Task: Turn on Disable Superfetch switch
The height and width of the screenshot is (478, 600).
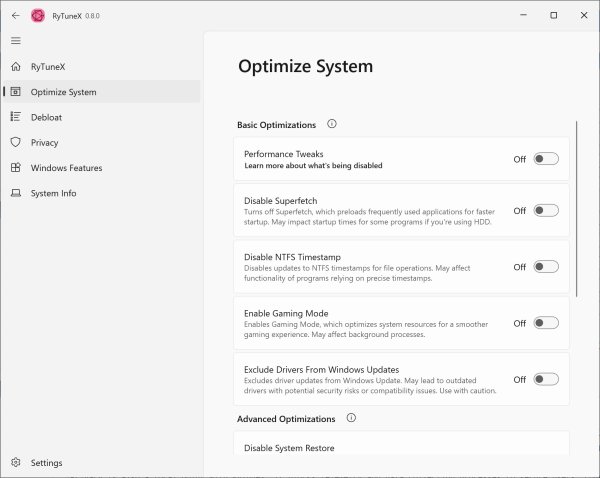Action: [x=546, y=211]
